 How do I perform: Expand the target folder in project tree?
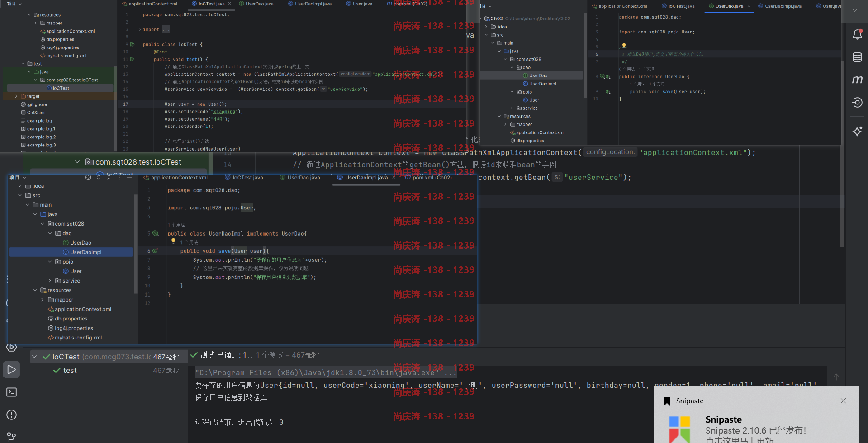click(x=16, y=96)
